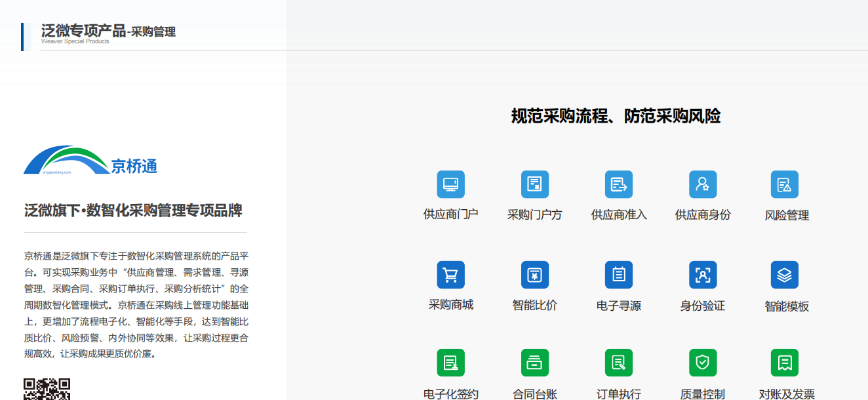Select the 泛微旗下·数智化采购管理专项品牌 text
Image resolution: width=868 pixels, height=400 pixels.
pos(133,211)
